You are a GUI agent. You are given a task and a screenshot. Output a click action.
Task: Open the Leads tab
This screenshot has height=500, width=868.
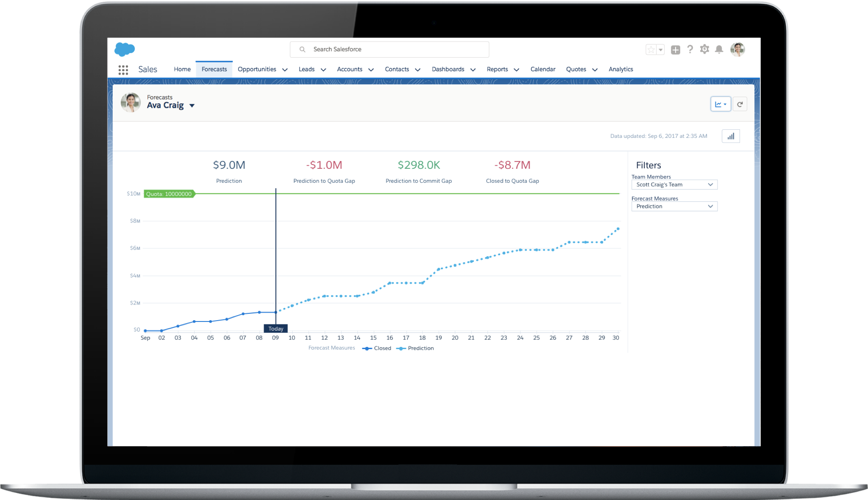pyautogui.click(x=306, y=69)
